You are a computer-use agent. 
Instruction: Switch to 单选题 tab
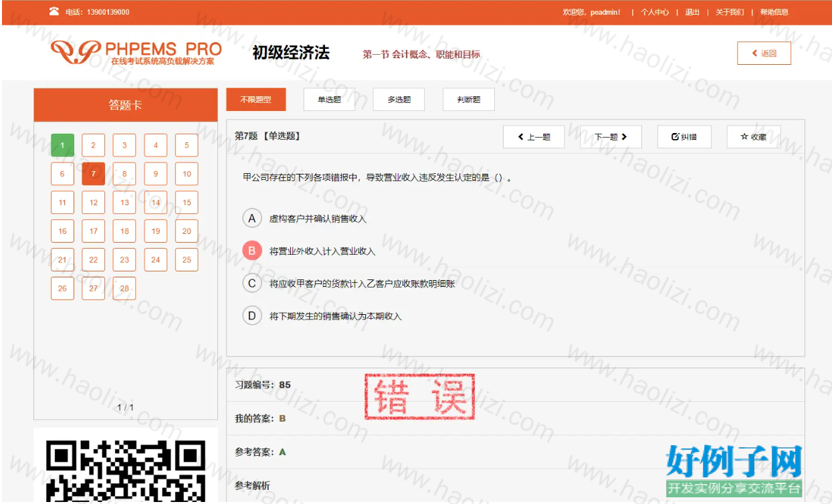pyautogui.click(x=329, y=100)
